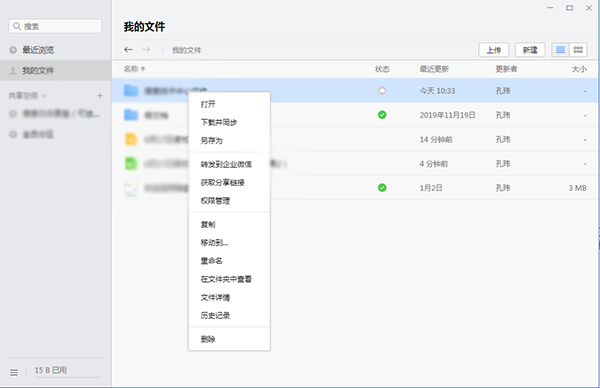Click the 上传 button

494,50
